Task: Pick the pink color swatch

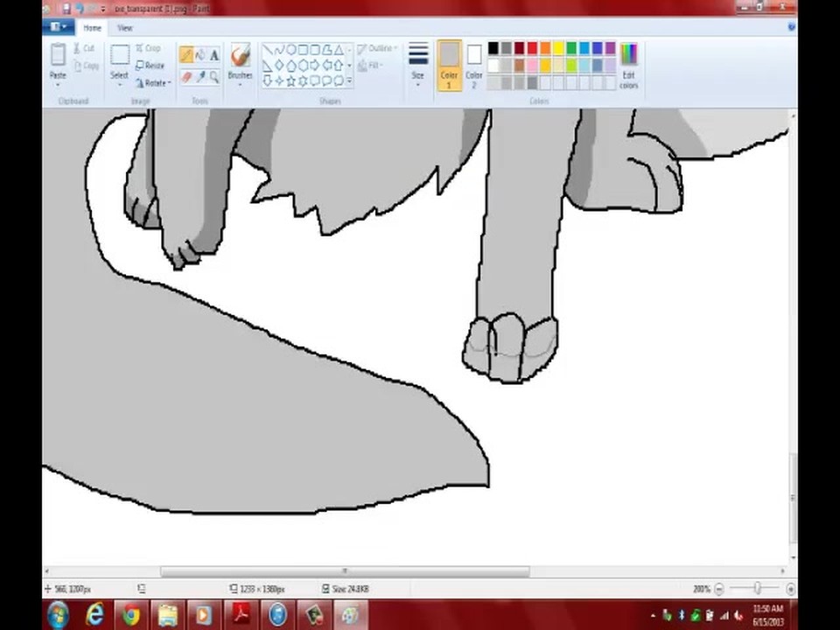Action: tap(533, 66)
